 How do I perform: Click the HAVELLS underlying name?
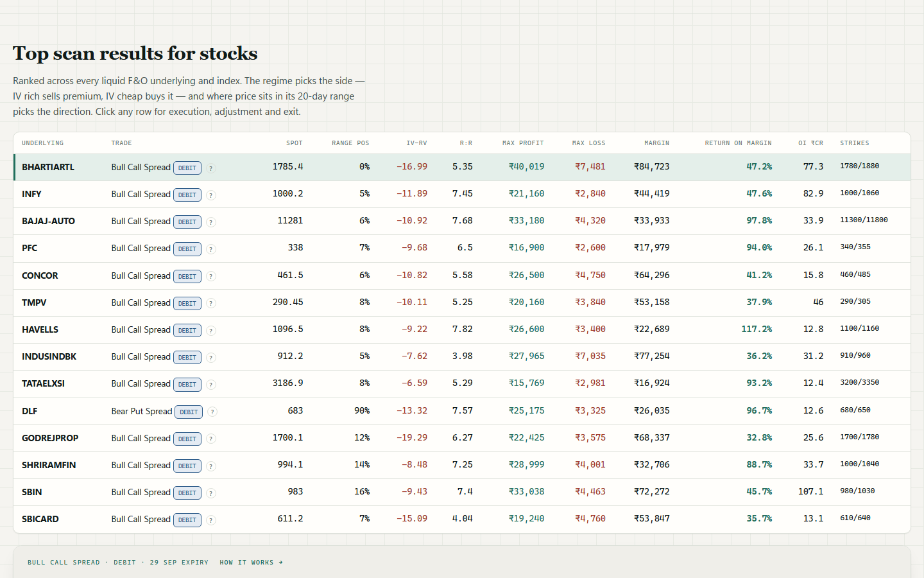click(x=40, y=329)
